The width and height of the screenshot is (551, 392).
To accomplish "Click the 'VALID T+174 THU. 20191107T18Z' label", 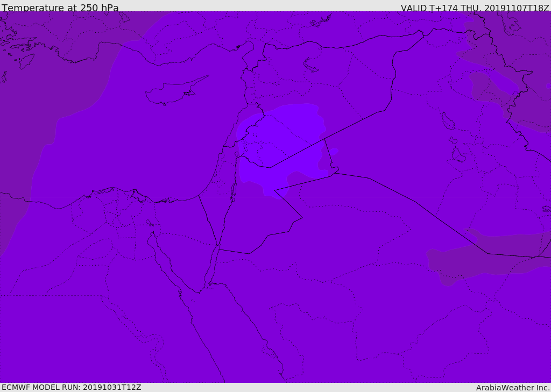I will [475, 8].
